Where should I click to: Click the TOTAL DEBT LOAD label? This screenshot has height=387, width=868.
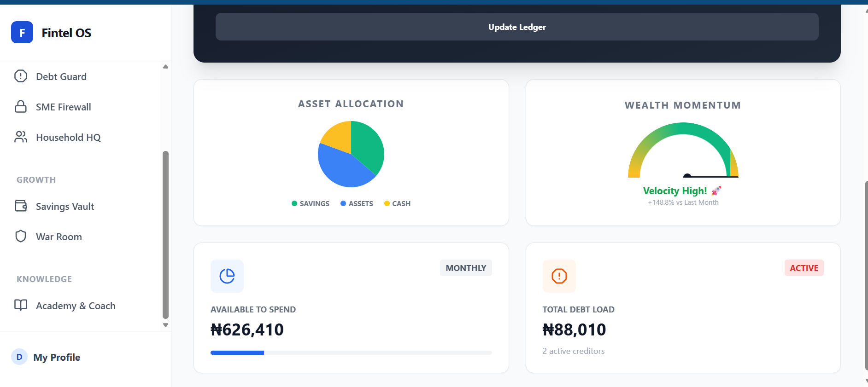pos(578,310)
